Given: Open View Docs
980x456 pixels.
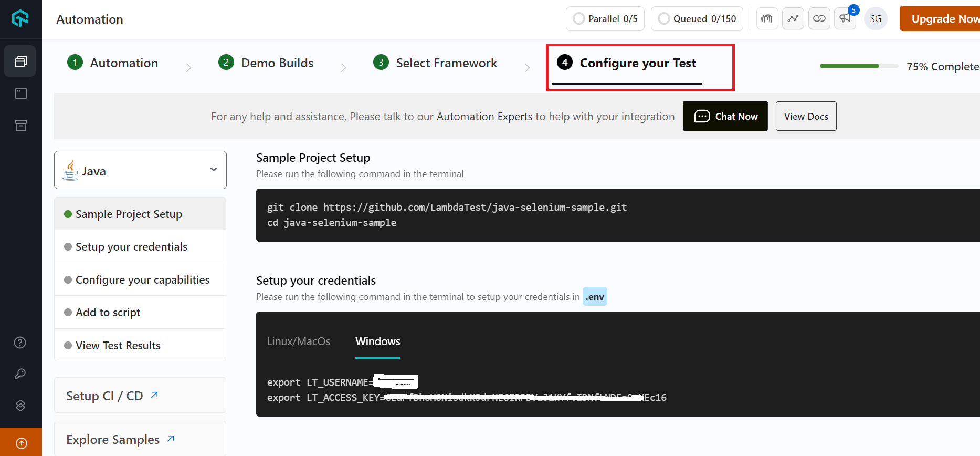Looking at the screenshot, I should 806,116.
